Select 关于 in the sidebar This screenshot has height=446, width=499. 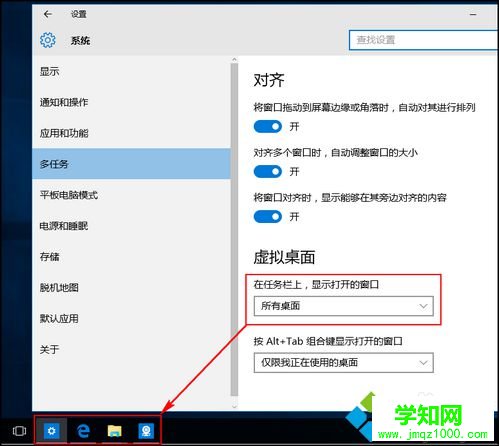point(131,350)
